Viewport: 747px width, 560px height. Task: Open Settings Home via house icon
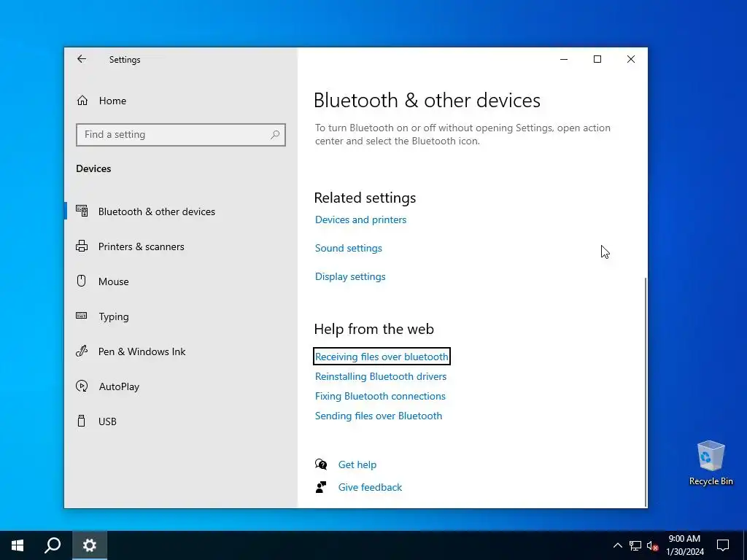[x=82, y=101]
